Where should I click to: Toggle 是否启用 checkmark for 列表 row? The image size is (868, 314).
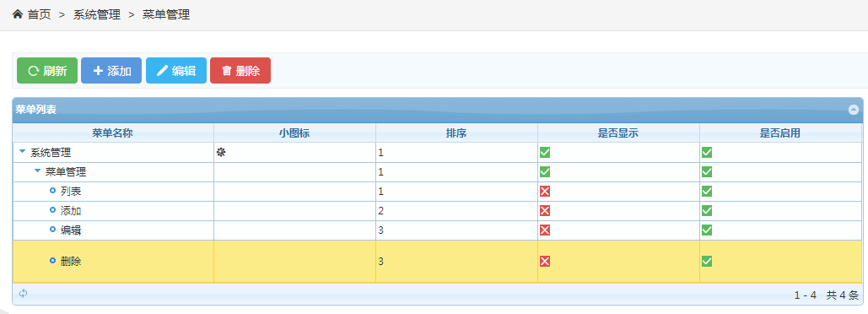[x=706, y=191]
